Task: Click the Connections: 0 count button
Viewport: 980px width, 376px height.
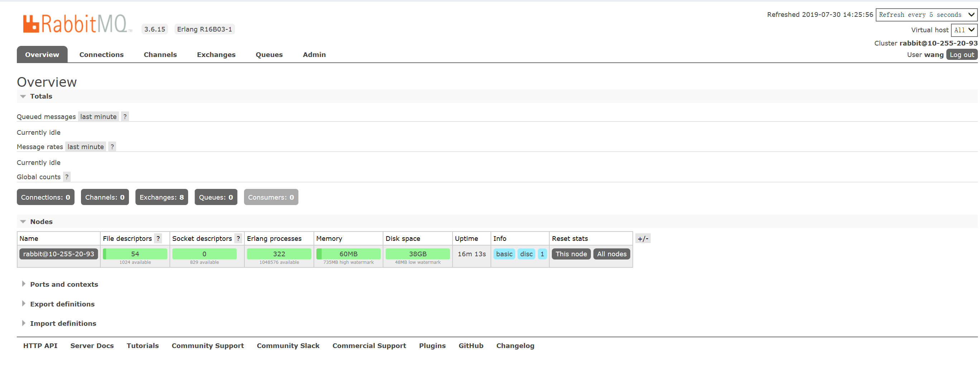Action: pos(46,197)
